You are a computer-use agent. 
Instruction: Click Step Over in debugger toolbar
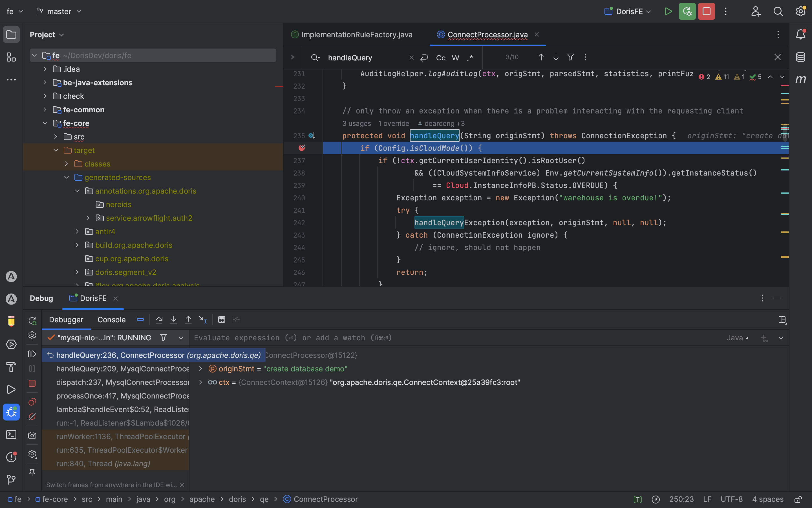point(159,319)
